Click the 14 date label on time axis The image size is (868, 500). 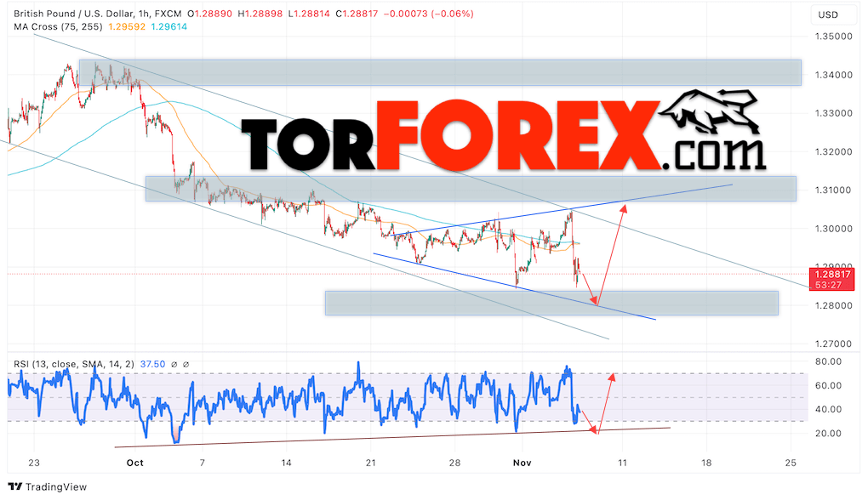point(286,463)
